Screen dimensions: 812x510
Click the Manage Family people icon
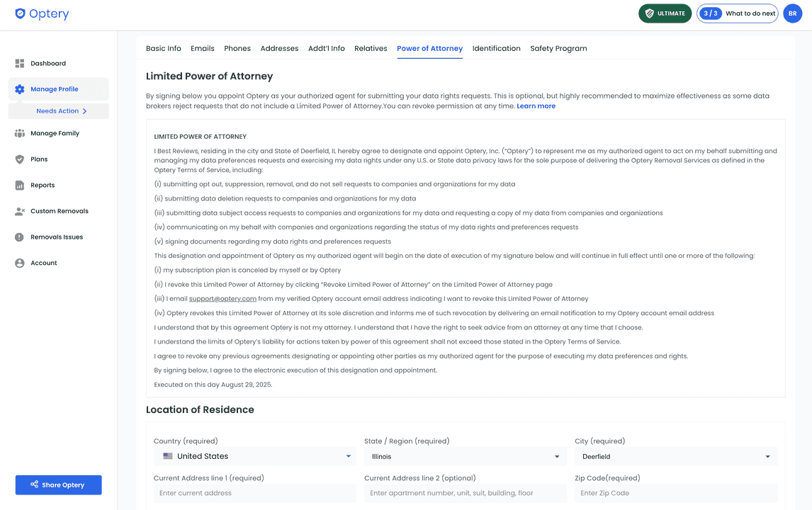(x=20, y=133)
